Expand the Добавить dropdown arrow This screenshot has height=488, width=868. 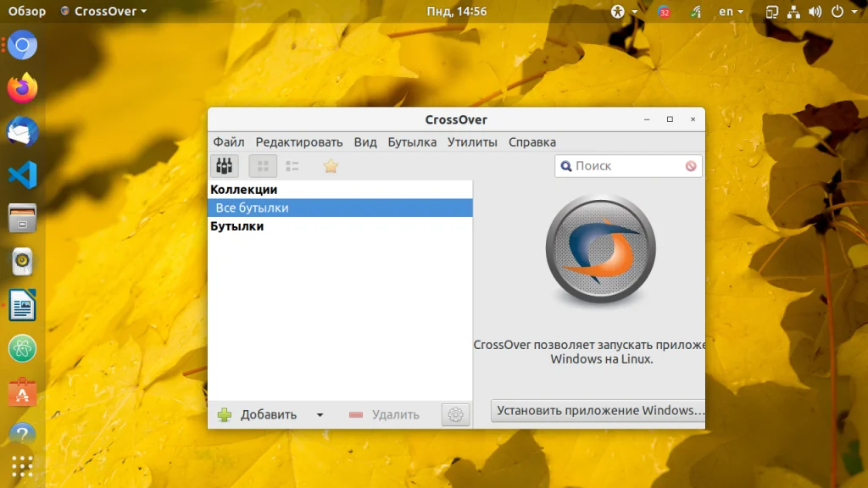(320, 415)
